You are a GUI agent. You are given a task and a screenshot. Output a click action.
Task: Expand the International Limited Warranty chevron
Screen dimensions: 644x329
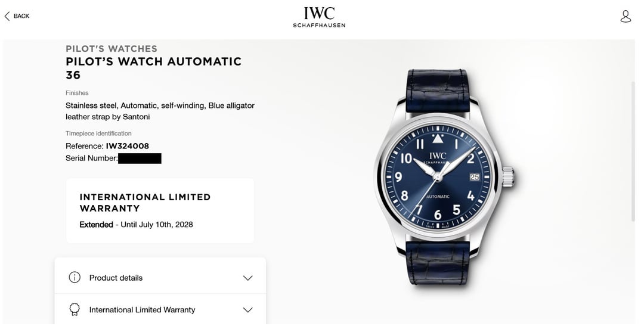247,310
